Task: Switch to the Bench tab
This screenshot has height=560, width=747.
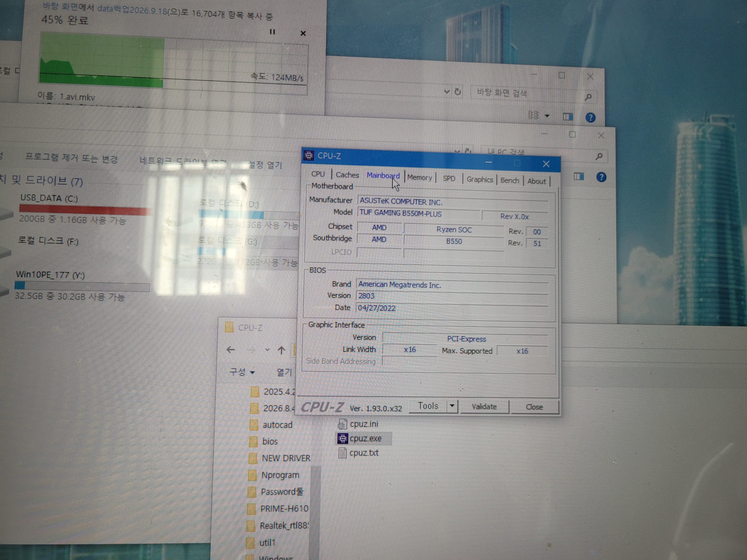Action: click(x=510, y=181)
